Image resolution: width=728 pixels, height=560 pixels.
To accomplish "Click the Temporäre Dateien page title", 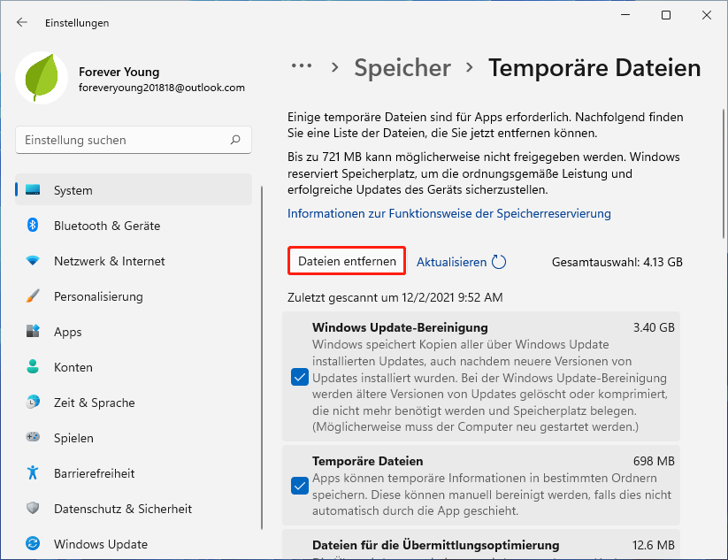I will click(594, 68).
